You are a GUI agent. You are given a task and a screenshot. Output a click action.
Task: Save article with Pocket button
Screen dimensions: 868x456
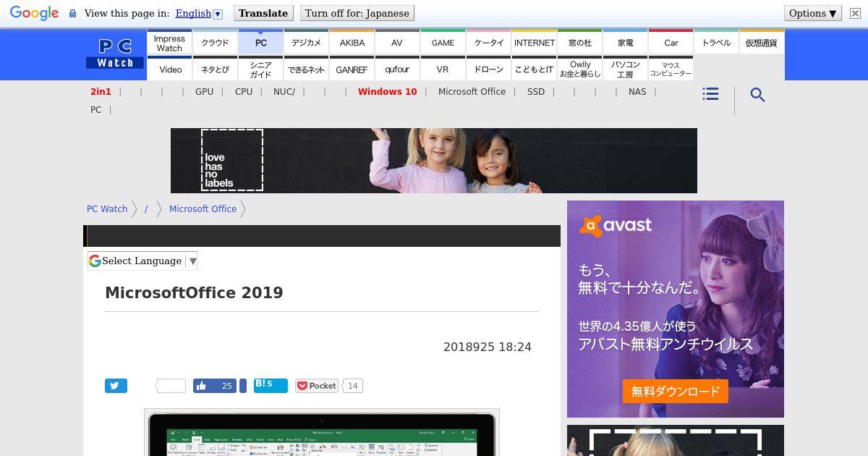pyautogui.click(x=317, y=386)
